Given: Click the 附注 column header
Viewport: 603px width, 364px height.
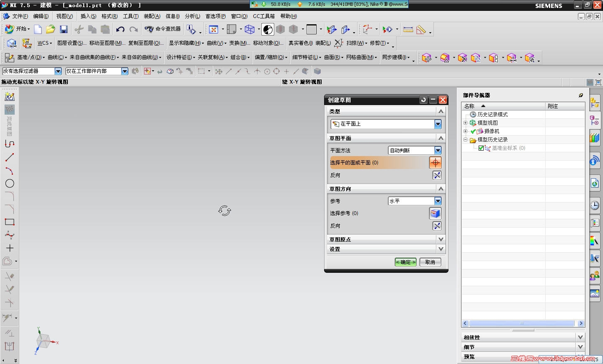Looking at the screenshot, I should (x=565, y=106).
